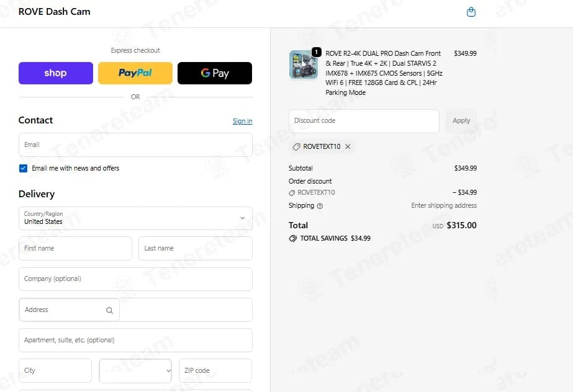Click the Enter shipping address text

(444, 205)
